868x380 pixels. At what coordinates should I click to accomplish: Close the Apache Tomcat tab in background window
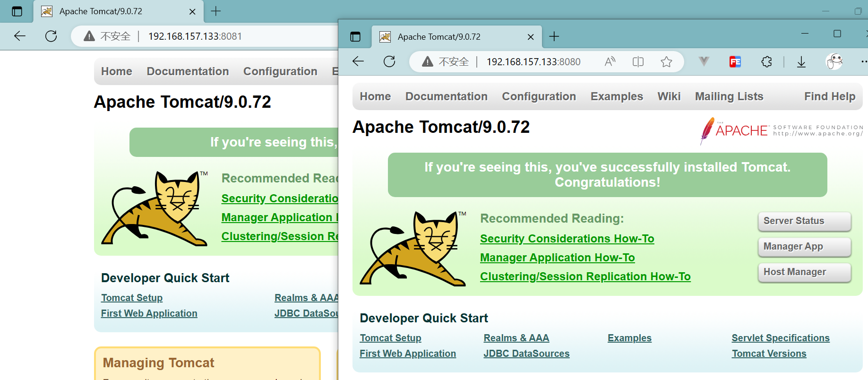click(x=192, y=11)
